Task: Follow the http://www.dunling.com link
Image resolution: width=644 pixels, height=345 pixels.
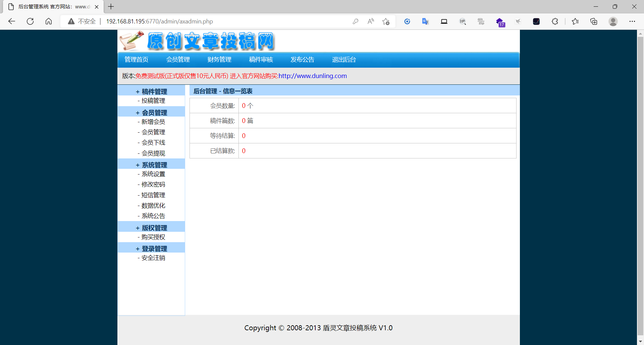Action: [x=313, y=76]
